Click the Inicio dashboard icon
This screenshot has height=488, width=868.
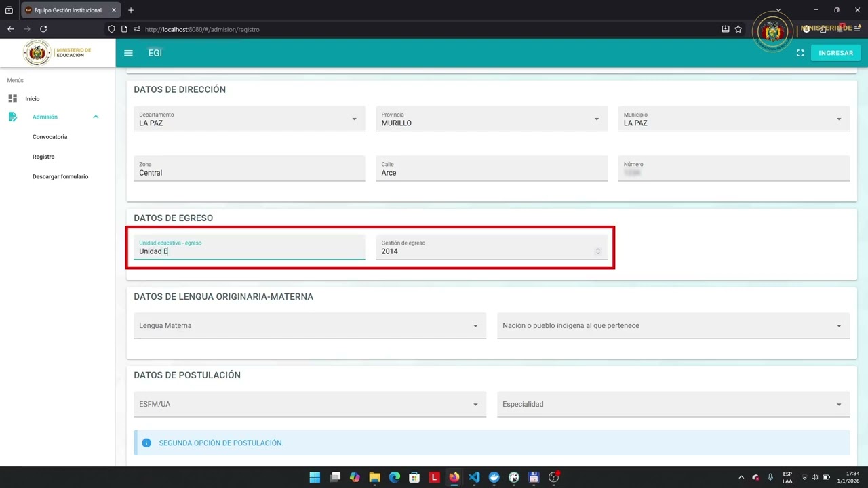click(x=13, y=98)
